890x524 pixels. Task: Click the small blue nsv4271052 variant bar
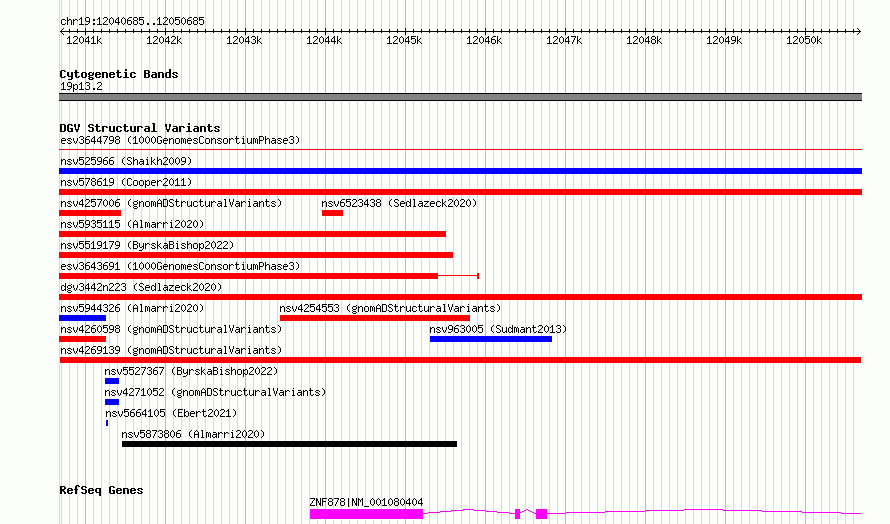click(x=112, y=402)
